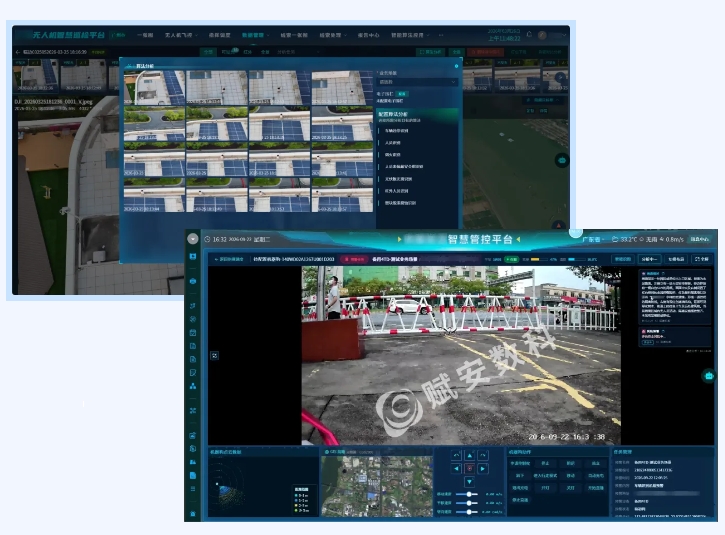Expand the 无人机飞控 nav menu
This screenshot has width=725, height=535.
tap(181, 35)
